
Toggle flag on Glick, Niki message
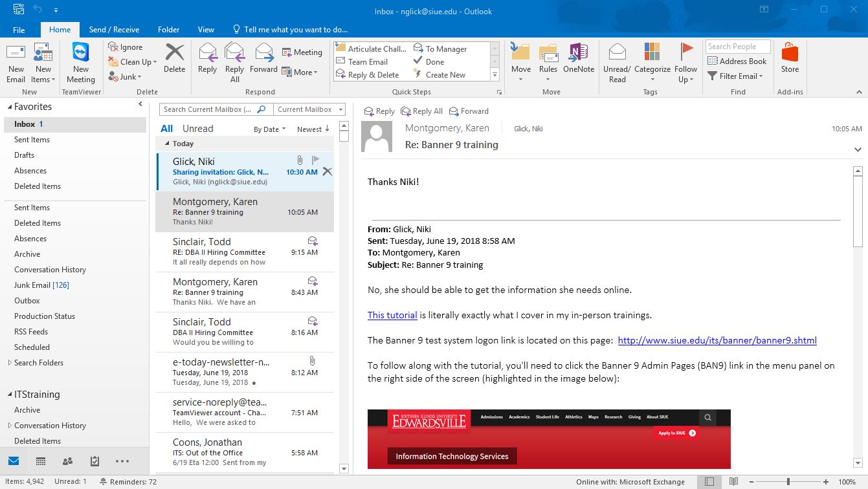315,160
